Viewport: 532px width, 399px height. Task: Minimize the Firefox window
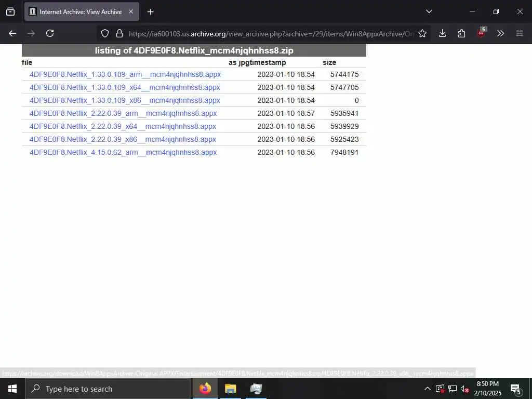(x=472, y=11)
